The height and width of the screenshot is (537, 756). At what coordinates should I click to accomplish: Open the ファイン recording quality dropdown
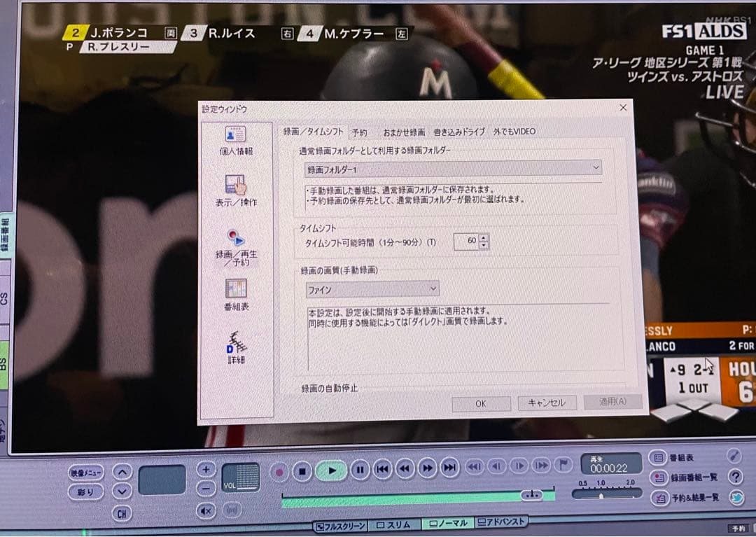point(432,288)
